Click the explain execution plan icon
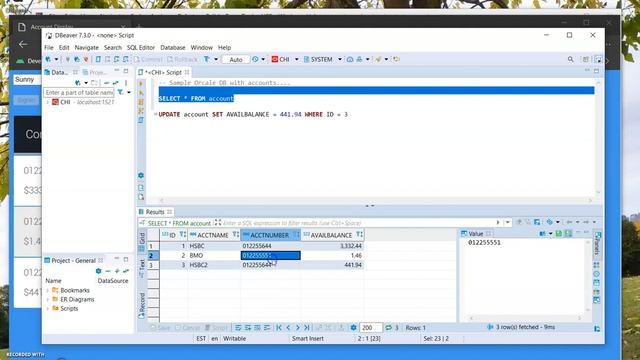This screenshot has width=640, height=360. coord(141,120)
